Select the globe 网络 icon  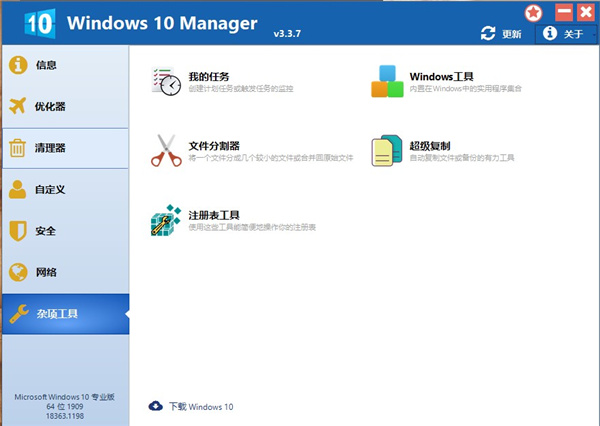[18, 272]
